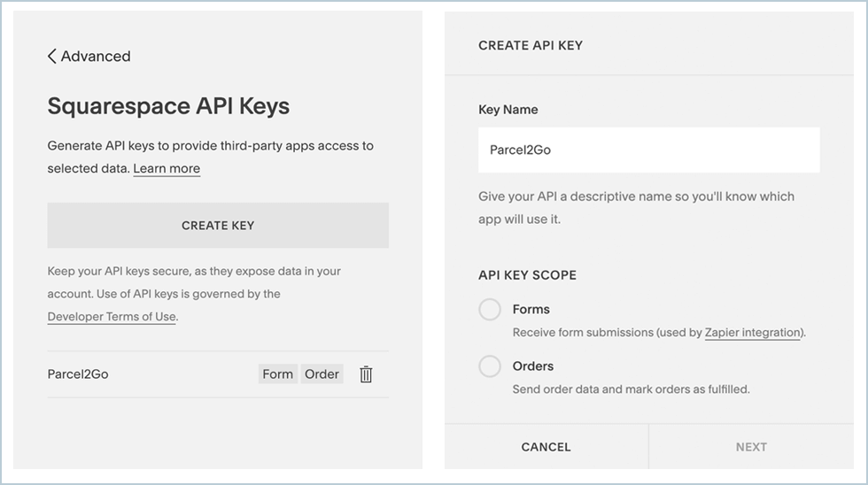Focus the Key Name input field

[x=648, y=150]
